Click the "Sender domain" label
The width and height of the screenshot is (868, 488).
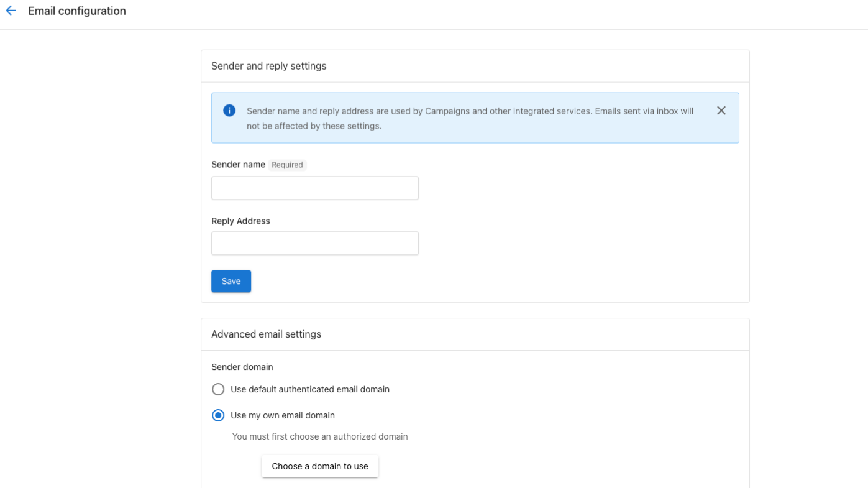click(x=242, y=367)
